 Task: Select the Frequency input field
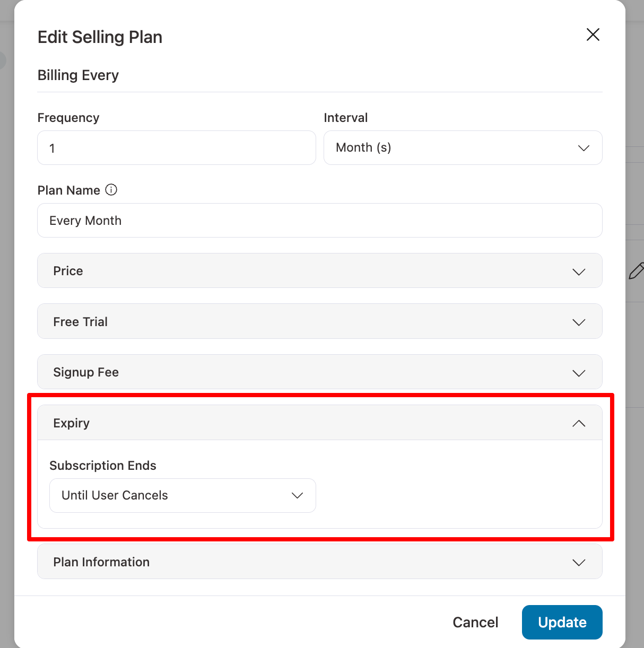click(176, 148)
